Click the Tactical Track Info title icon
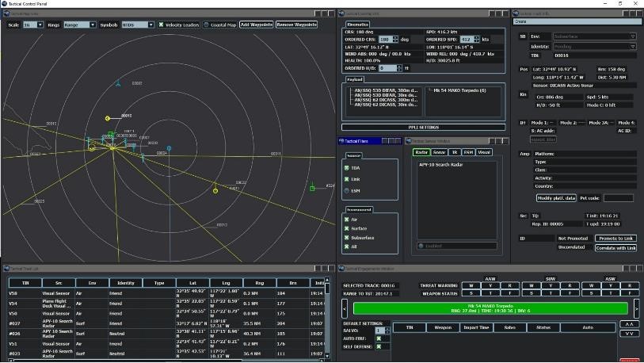 tap(516, 13)
